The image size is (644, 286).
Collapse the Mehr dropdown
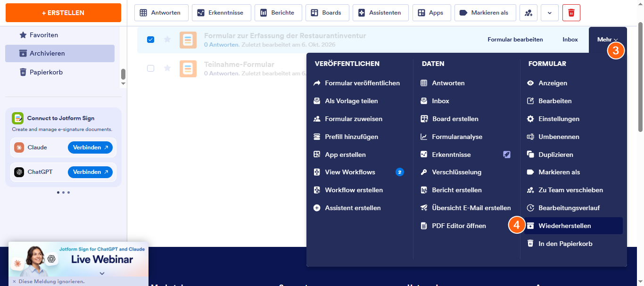click(x=608, y=40)
